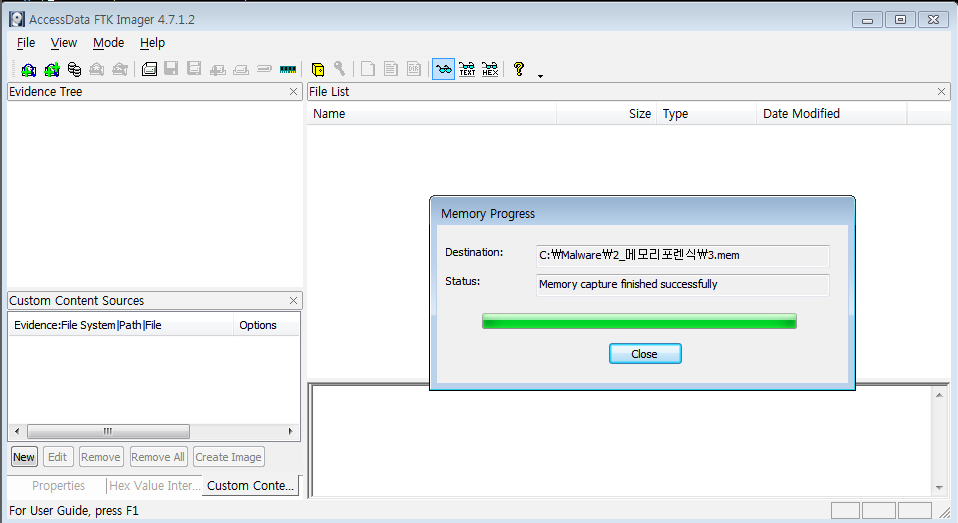Toggle automatic file viewer glasses icon
The width and height of the screenshot is (958, 523).
(x=444, y=69)
